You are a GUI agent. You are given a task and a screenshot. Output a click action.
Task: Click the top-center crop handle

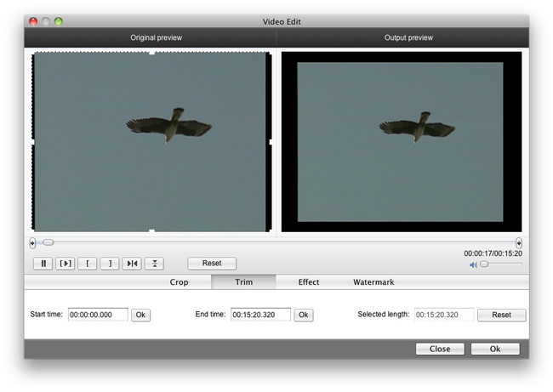151,53
